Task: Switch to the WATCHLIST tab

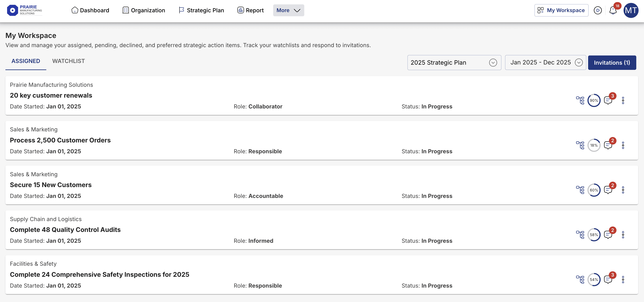Action: pyautogui.click(x=68, y=61)
